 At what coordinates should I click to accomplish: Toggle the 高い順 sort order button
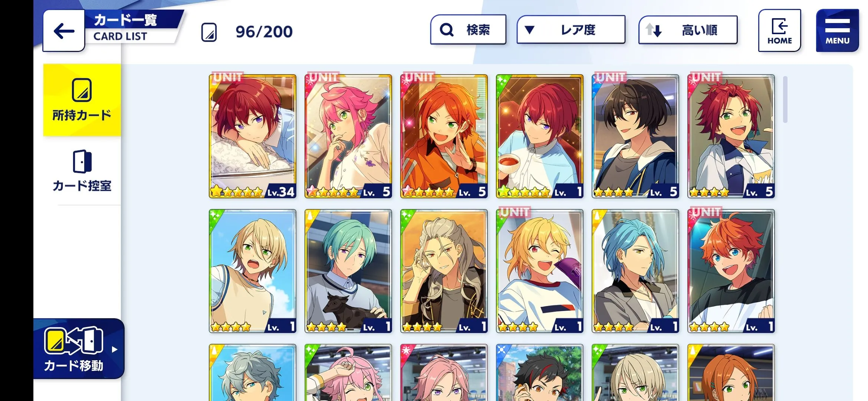688,30
